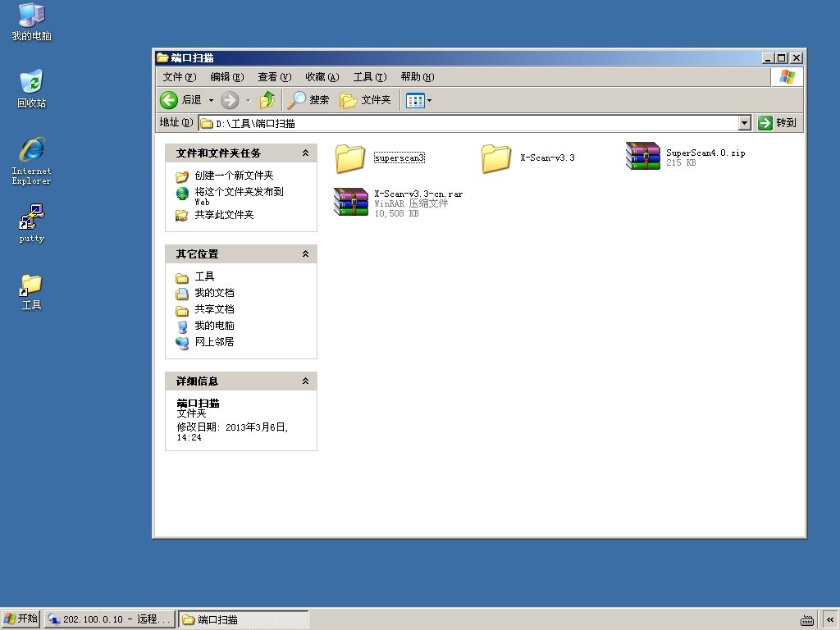Switch to 202.100.0.10 remote taskbar item
This screenshot has height=630, width=840.
[x=110, y=619]
